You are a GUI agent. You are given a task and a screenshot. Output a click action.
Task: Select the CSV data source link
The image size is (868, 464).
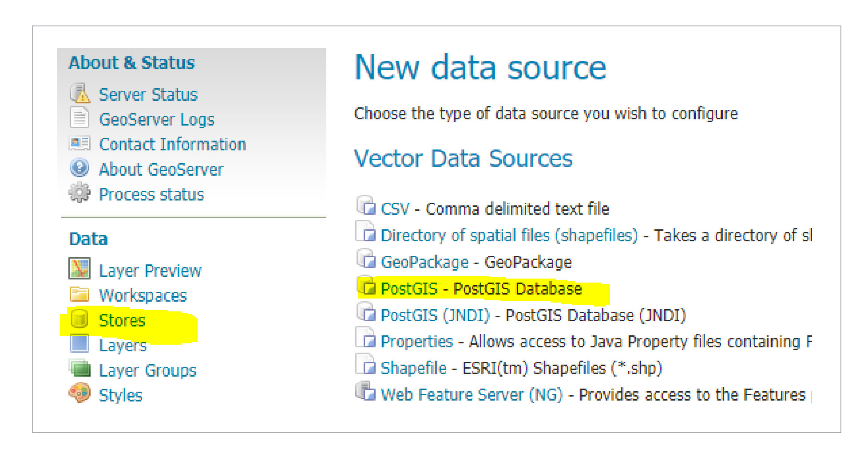pyautogui.click(x=395, y=208)
